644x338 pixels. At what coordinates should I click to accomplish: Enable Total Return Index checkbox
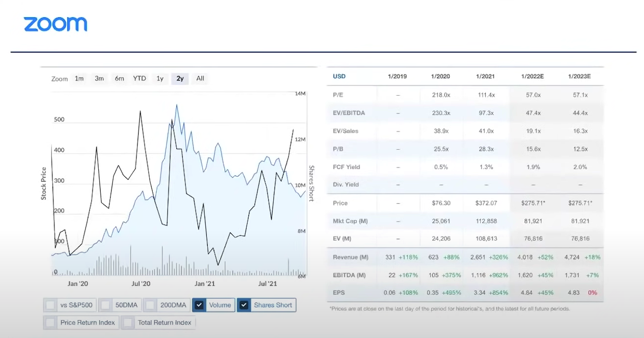tap(128, 323)
